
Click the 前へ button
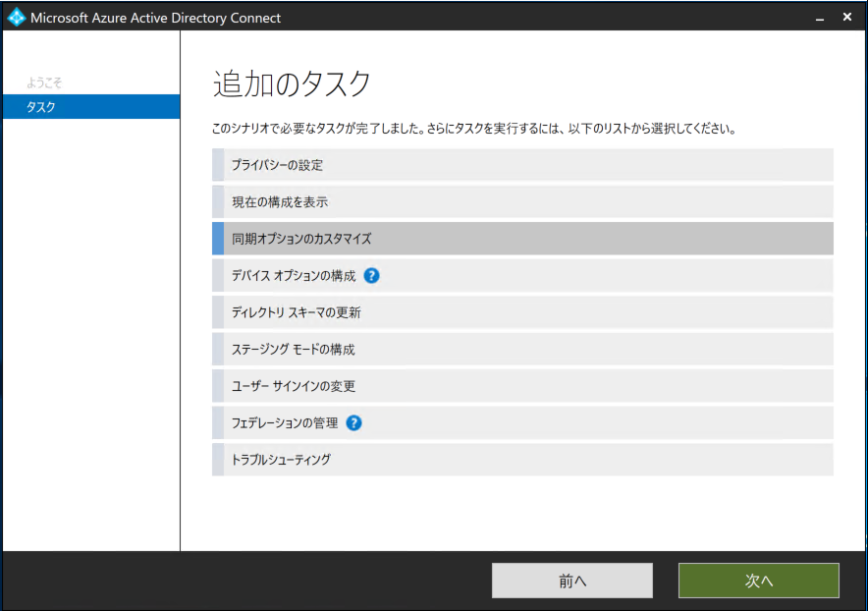pyautogui.click(x=572, y=581)
